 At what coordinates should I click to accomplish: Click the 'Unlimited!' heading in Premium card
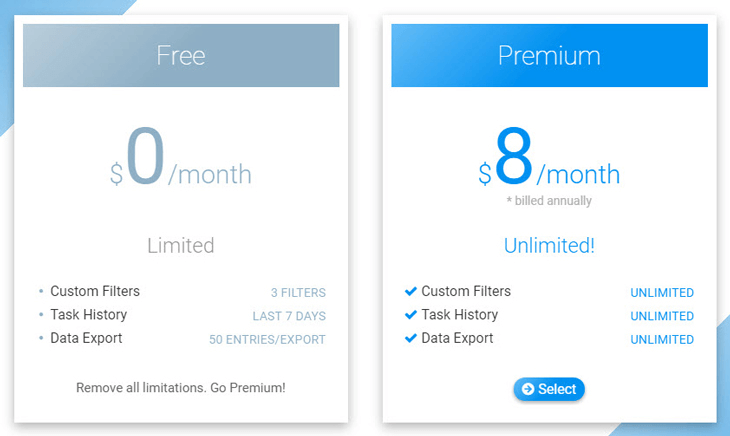click(x=549, y=245)
